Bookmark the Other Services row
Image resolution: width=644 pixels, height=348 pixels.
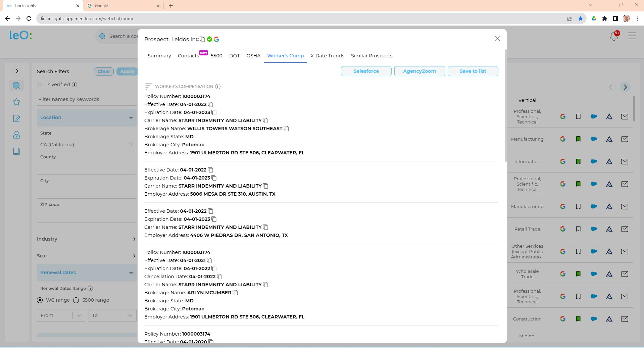[578, 251]
